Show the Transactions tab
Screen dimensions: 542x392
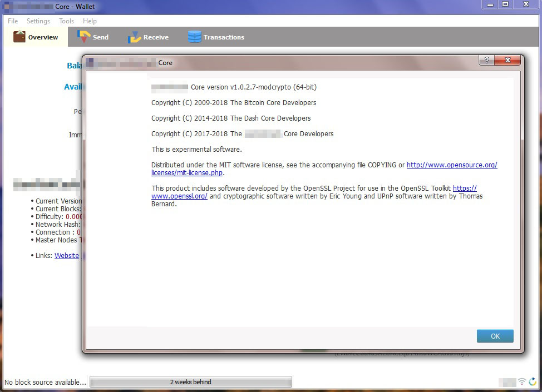(216, 37)
